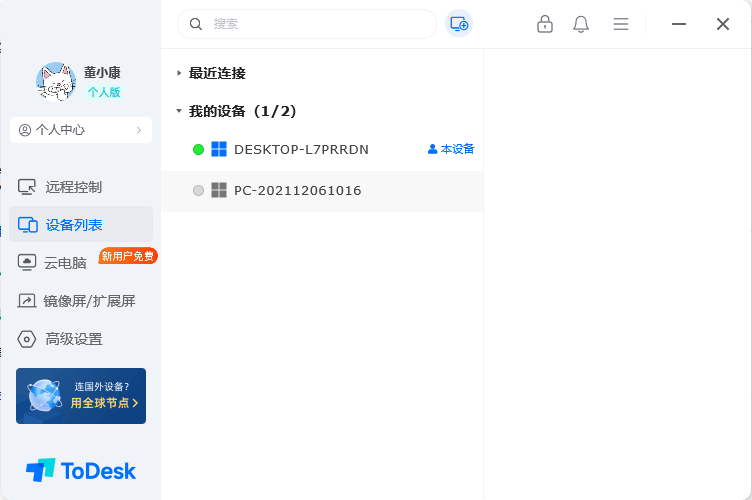
Task: Click the user avatar picture
Action: click(56, 82)
